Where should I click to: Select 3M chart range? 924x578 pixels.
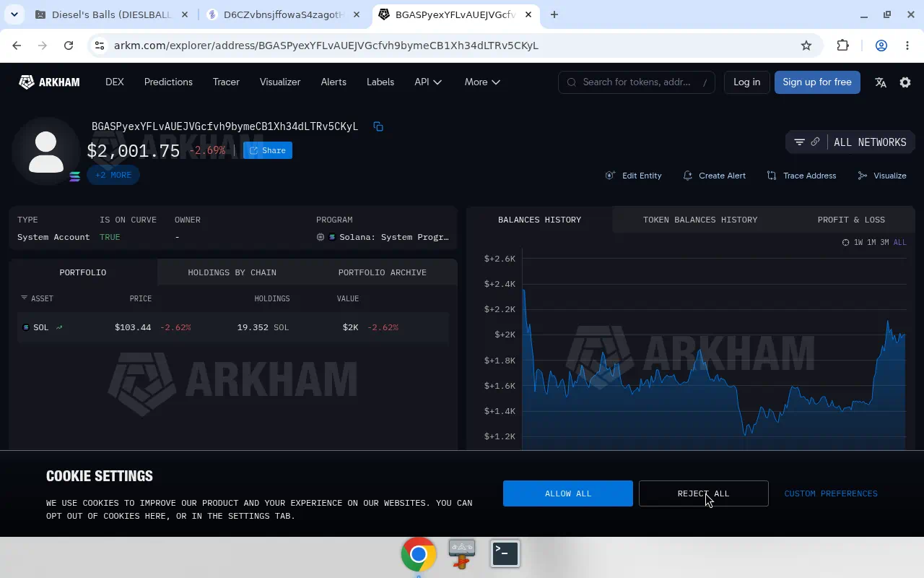(884, 243)
